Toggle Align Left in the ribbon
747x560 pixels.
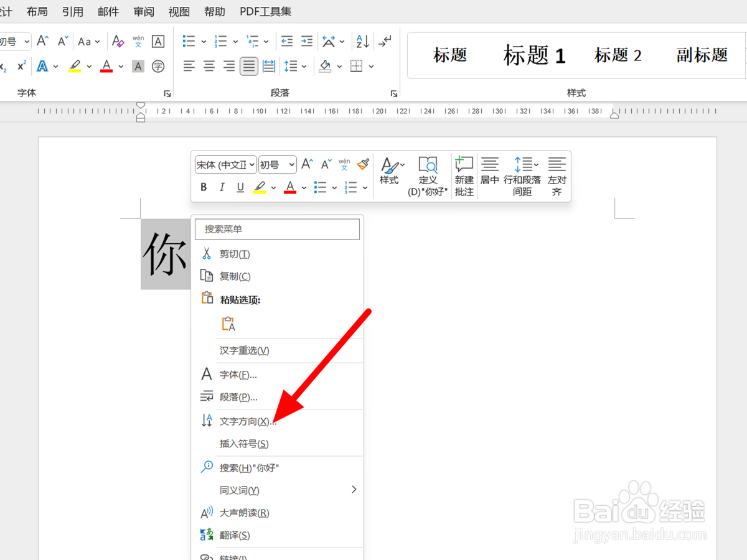click(x=189, y=66)
